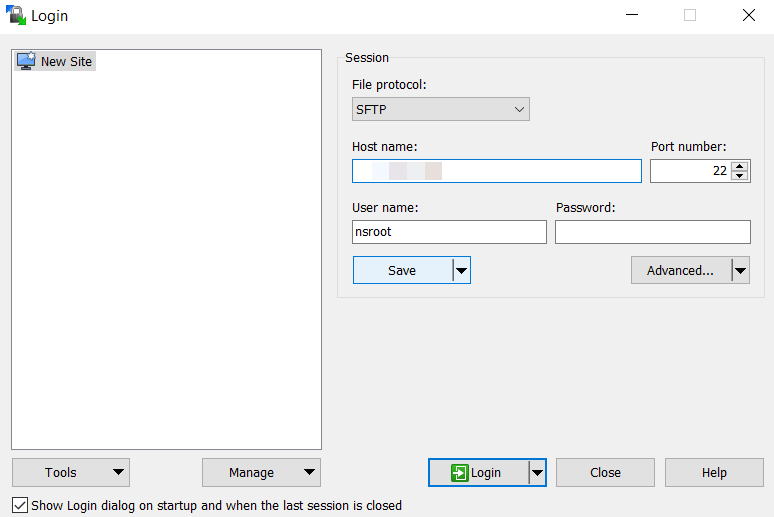Select the New Site entry
Screen dimensions: 774x517
pos(55,61)
